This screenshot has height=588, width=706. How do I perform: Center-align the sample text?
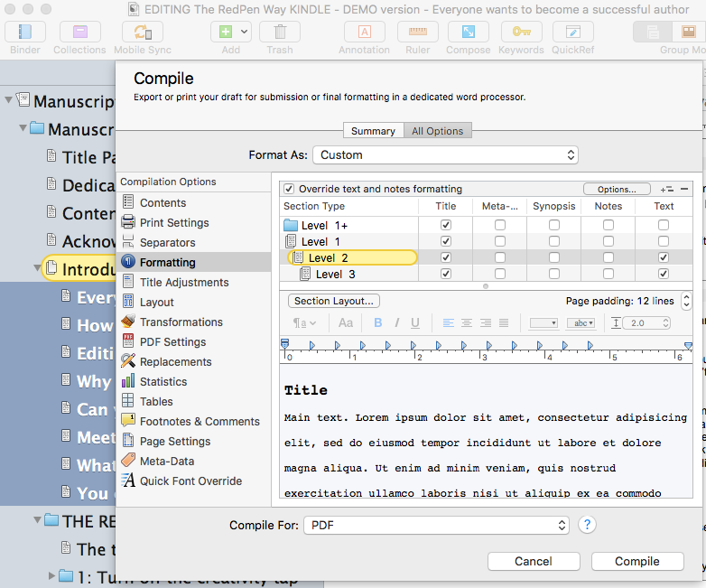[x=467, y=322]
